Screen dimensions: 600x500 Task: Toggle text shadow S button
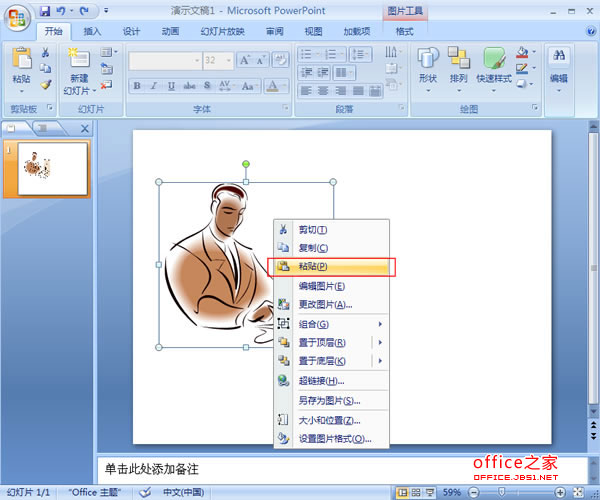pos(207,86)
